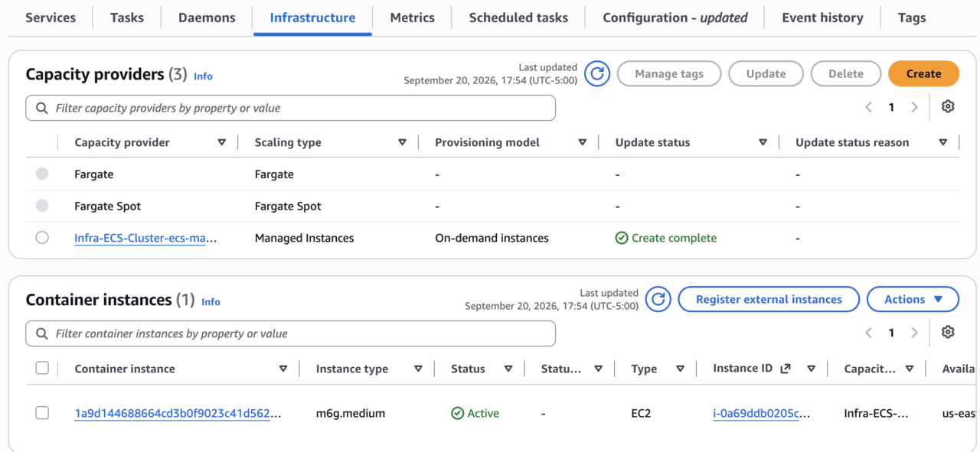This screenshot has height=452, width=980.
Task: Sort by the container instances Status column
Action: click(508, 369)
